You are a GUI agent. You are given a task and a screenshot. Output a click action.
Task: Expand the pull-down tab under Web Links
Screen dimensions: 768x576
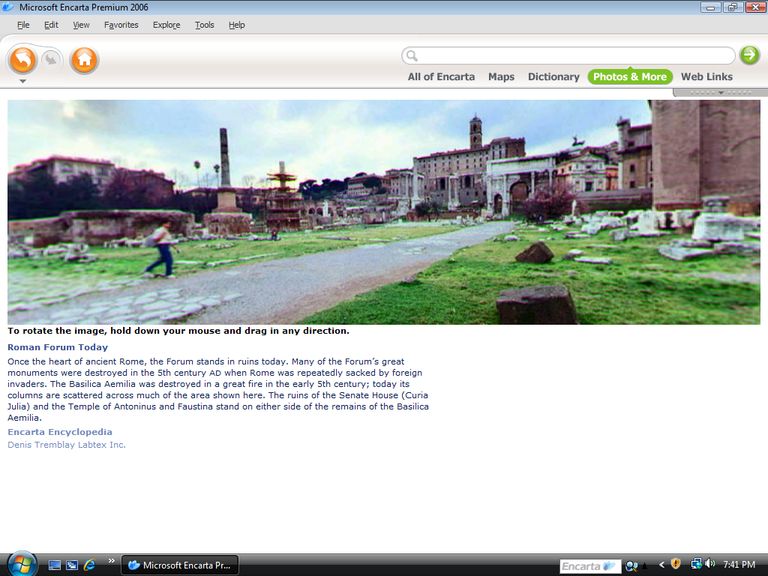720,93
